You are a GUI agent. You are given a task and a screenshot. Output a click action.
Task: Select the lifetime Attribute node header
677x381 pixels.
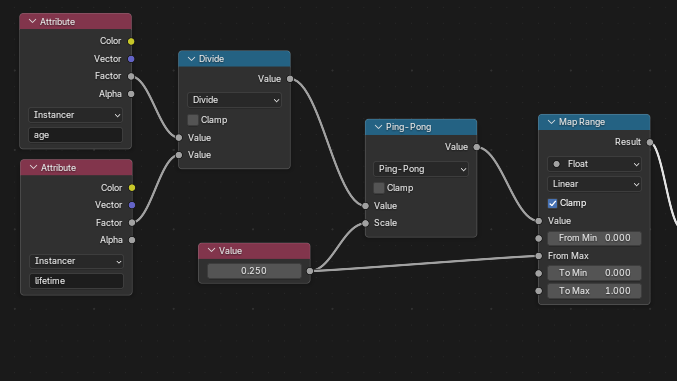(x=76, y=167)
